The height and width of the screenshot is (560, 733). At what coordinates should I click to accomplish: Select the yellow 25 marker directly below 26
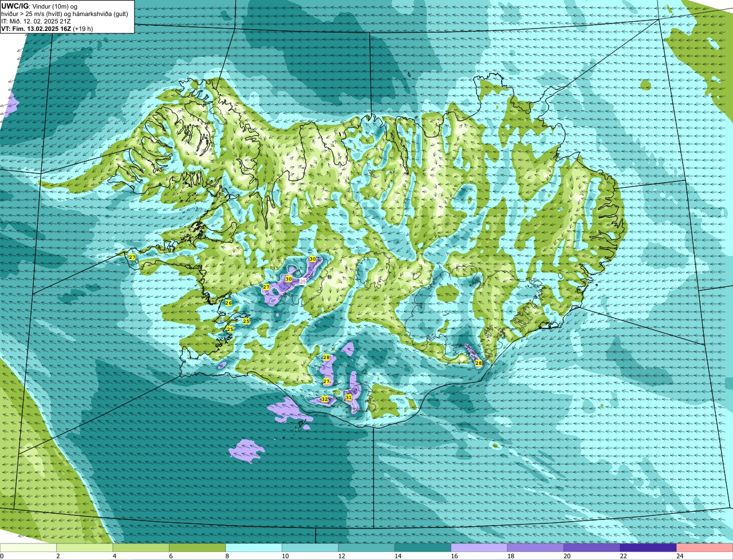click(x=230, y=329)
